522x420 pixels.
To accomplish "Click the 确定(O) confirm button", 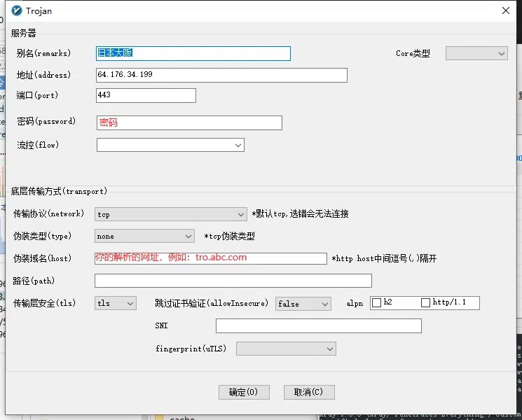I will (x=244, y=392).
